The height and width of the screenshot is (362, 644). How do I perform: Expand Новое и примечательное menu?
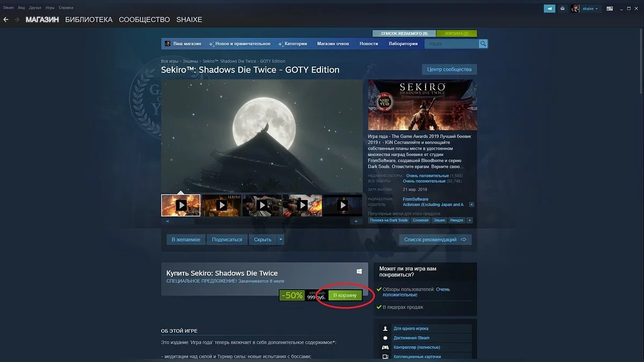[239, 43]
